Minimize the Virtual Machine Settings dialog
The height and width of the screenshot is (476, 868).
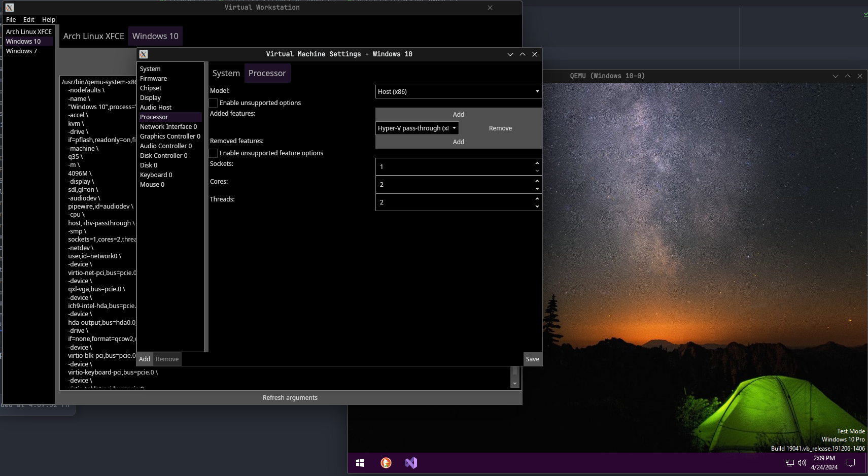510,54
